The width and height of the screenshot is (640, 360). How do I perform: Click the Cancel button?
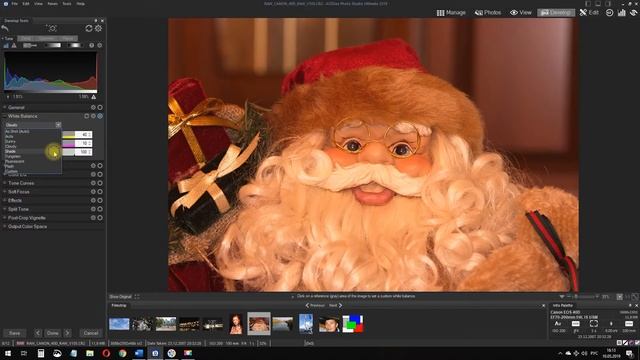coord(91,333)
